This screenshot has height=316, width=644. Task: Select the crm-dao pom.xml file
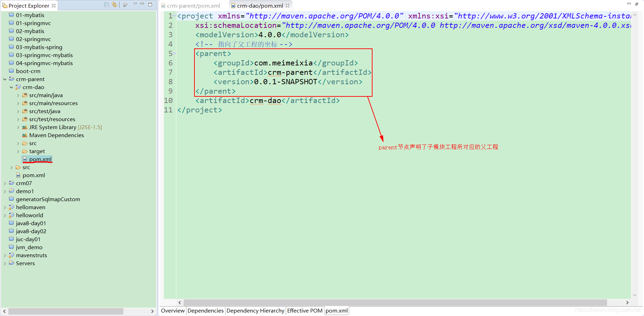tap(40, 159)
